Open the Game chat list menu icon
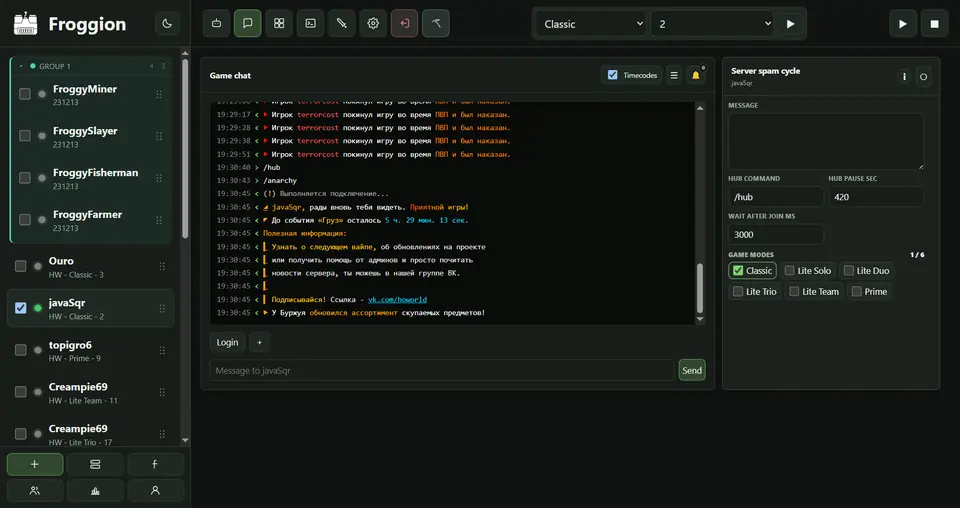Image resolution: width=960 pixels, height=508 pixels. [x=674, y=75]
